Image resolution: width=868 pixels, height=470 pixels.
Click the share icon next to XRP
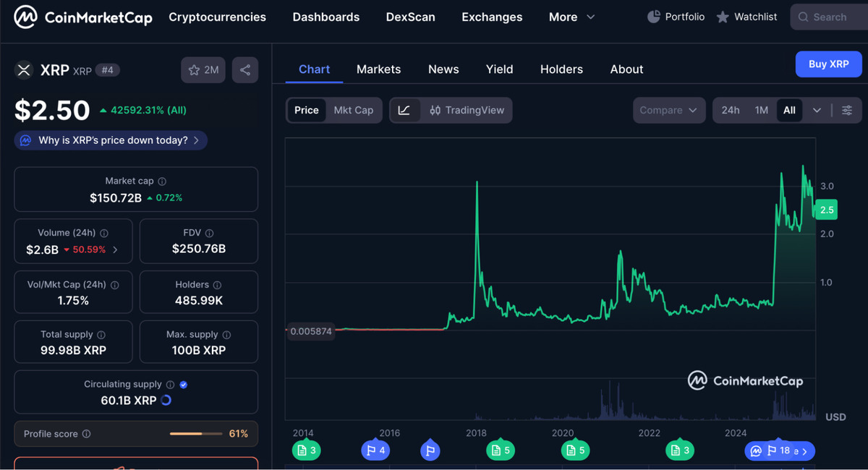[245, 70]
